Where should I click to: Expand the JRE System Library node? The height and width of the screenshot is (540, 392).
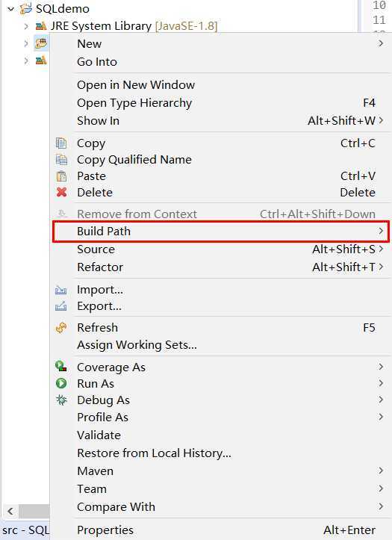[x=26, y=26]
